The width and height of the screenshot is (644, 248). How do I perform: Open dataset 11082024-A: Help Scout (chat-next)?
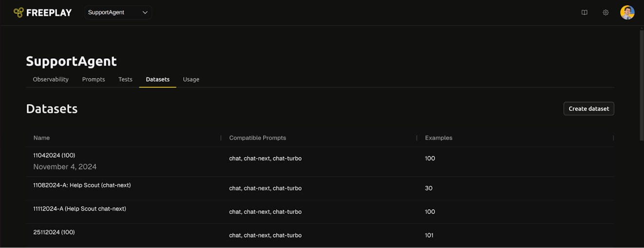(x=82, y=185)
